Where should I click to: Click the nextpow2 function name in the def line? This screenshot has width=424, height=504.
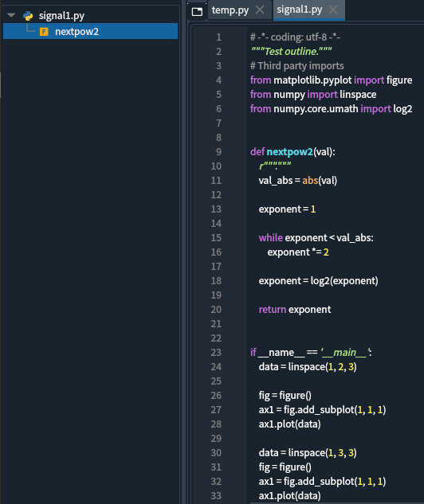tap(289, 152)
